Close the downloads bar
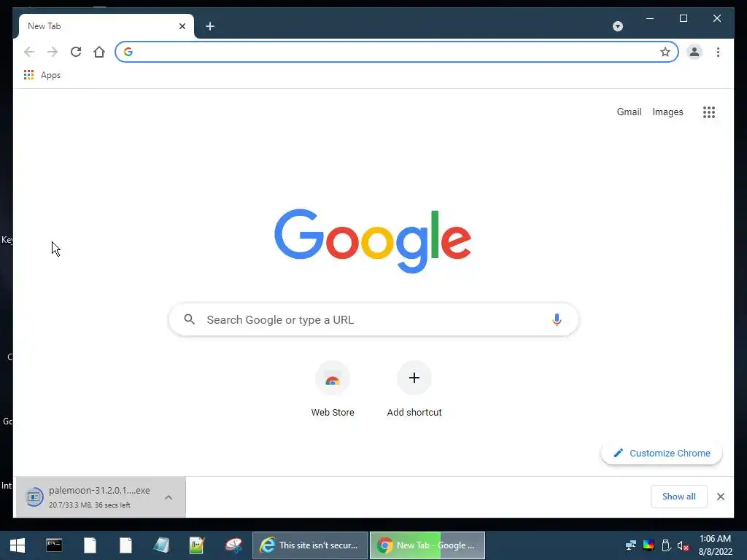747x560 pixels. 720,497
